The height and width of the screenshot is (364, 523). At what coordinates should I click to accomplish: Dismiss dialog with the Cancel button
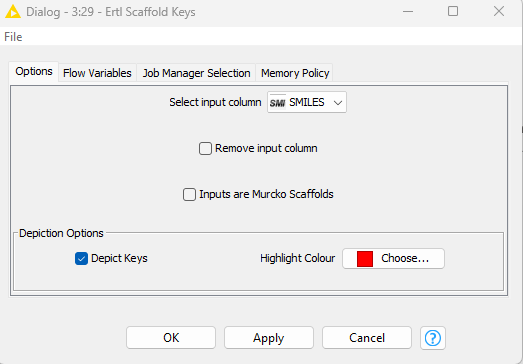pyautogui.click(x=367, y=338)
